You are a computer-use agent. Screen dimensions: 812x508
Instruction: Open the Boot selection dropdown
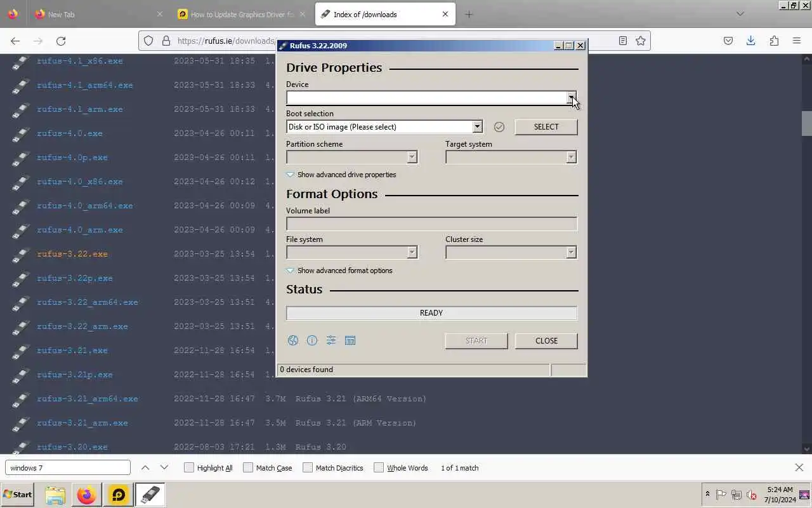tap(477, 127)
